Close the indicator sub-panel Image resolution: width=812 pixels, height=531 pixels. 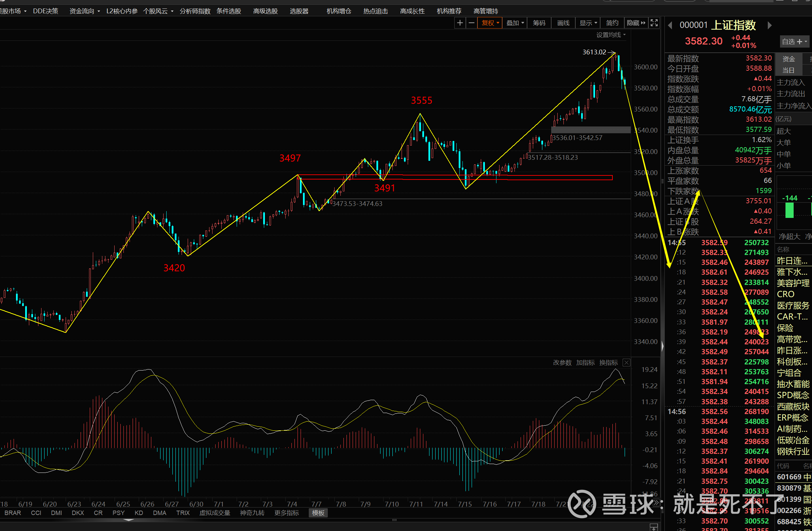tap(626, 362)
